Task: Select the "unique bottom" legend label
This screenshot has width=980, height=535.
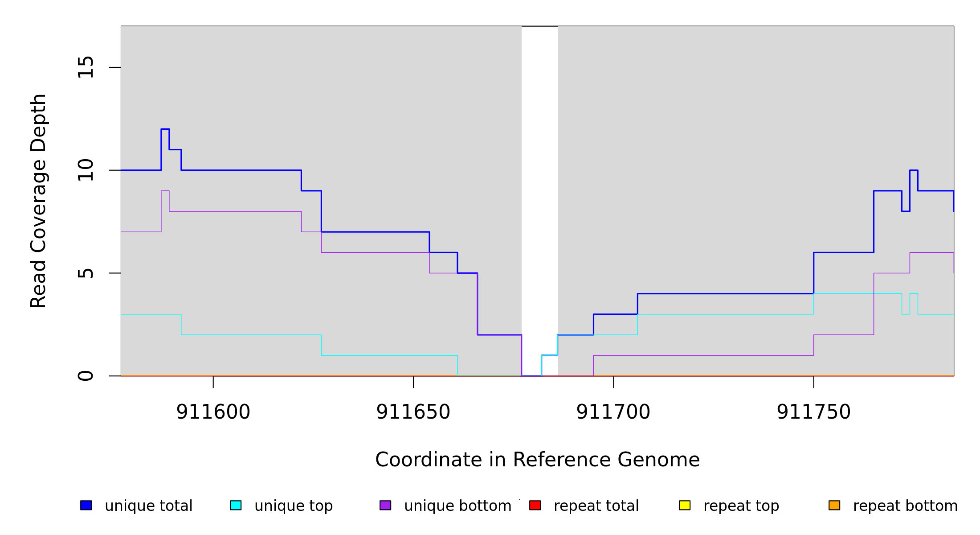Action: pos(457,506)
